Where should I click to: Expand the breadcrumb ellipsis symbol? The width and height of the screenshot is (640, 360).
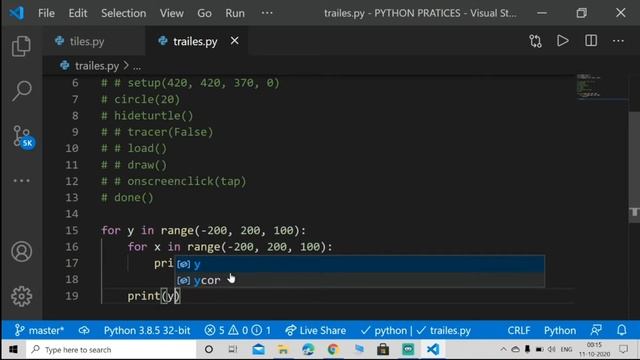[137, 67]
